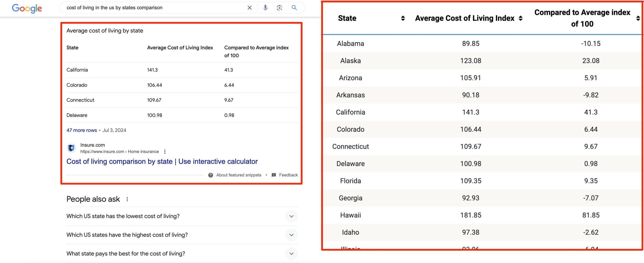644x263 pixels.
Task: Click the Google logo
Action: point(27,8)
